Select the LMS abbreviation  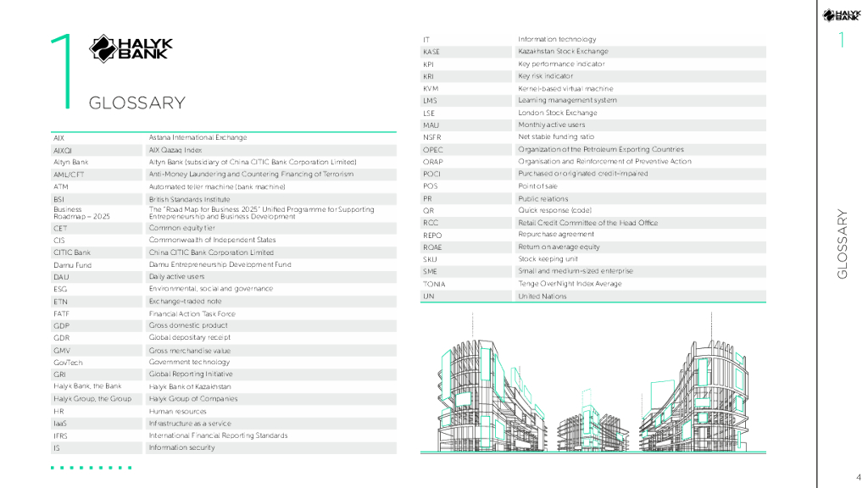pyautogui.click(x=430, y=101)
